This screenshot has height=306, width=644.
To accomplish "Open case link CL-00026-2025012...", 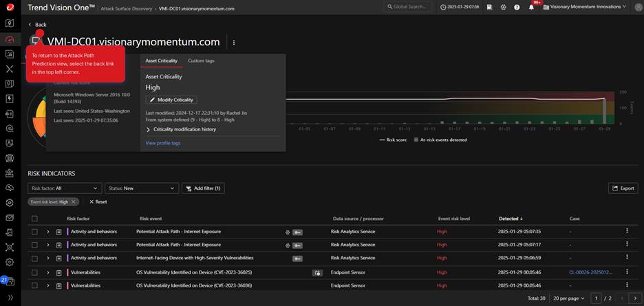I will 590,272.
